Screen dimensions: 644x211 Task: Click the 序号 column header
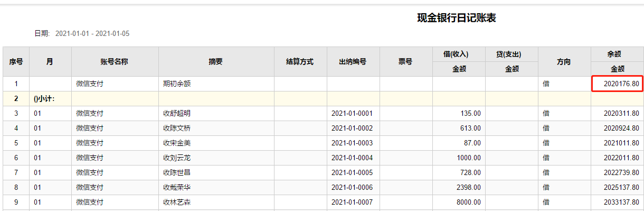pyautogui.click(x=16, y=62)
